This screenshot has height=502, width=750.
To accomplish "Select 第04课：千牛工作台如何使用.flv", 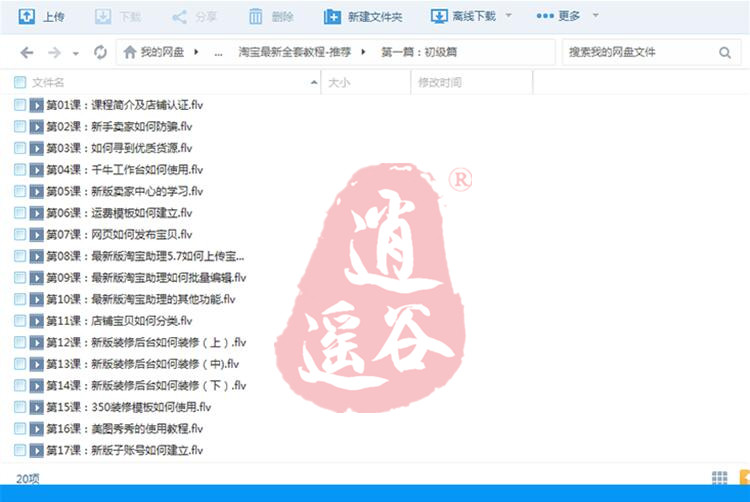I will (x=125, y=170).
